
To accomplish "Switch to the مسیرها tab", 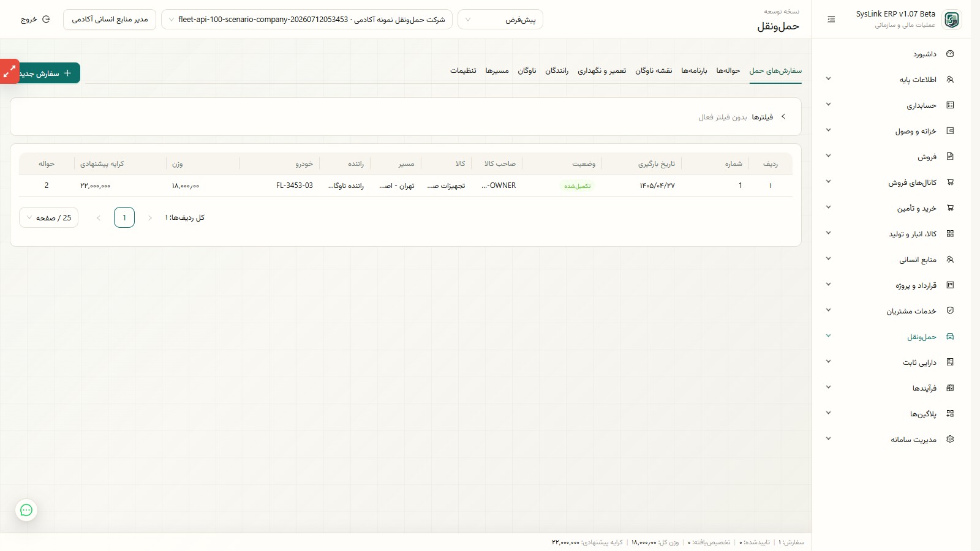I will pos(497,71).
